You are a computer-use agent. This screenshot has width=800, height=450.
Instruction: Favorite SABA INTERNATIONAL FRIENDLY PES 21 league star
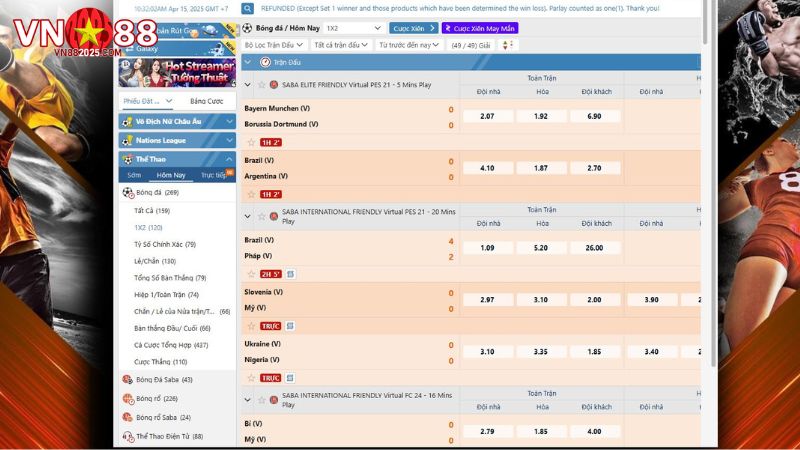262,216
